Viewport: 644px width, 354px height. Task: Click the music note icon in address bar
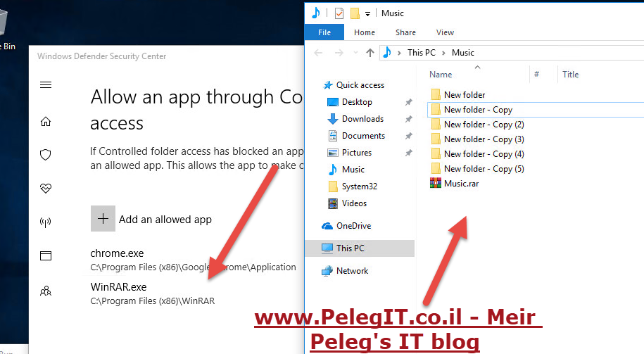[387, 53]
